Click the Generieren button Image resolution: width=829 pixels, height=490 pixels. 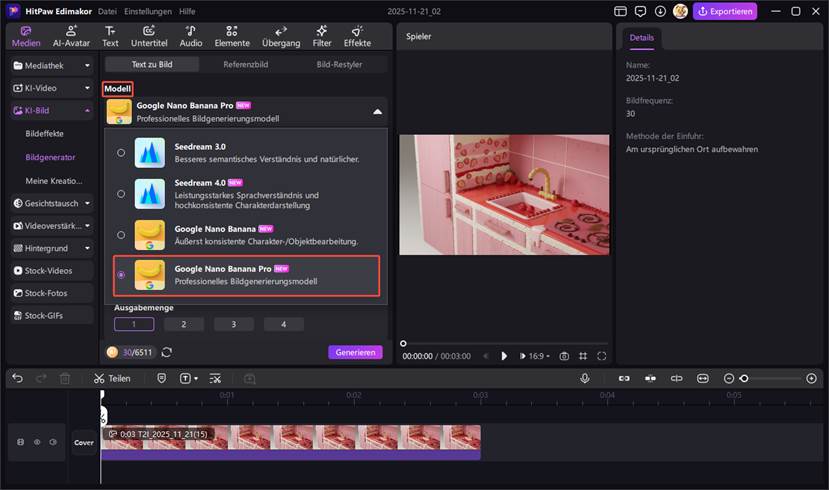tap(355, 352)
